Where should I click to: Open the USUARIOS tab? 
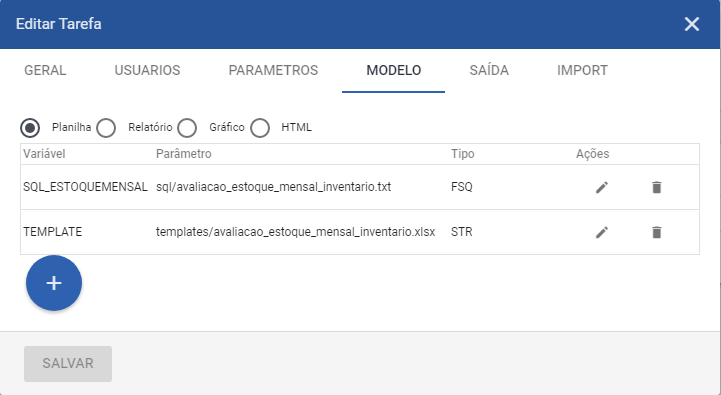point(147,70)
